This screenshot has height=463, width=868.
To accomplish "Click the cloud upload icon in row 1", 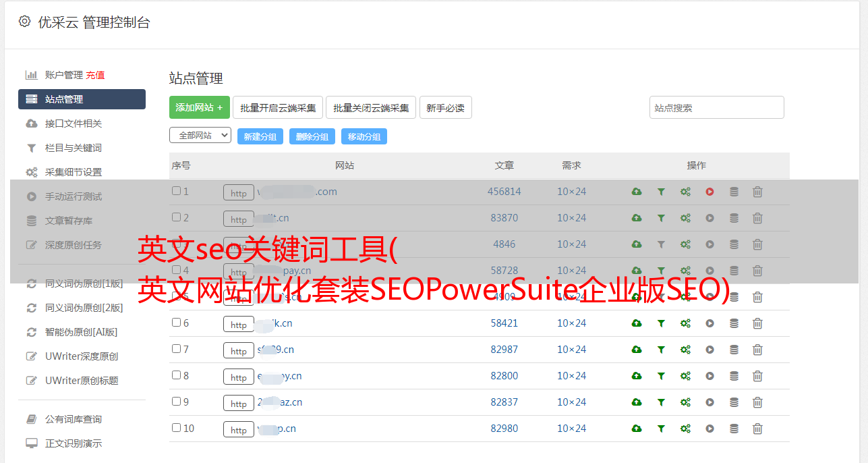I will [x=637, y=192].
